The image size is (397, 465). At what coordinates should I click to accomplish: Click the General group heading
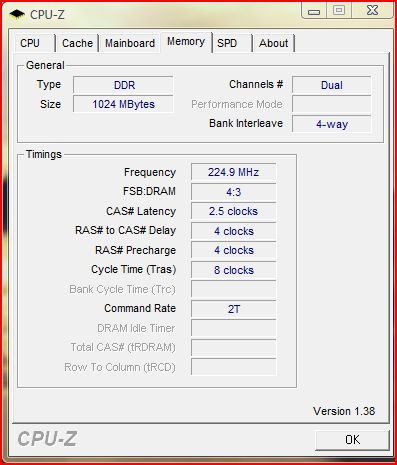(x=45, y=65)
